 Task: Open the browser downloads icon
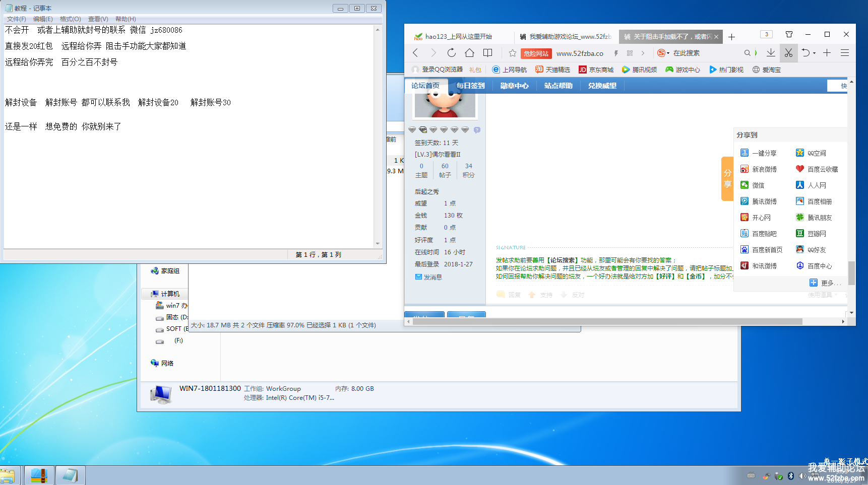[x=771, y=53]
